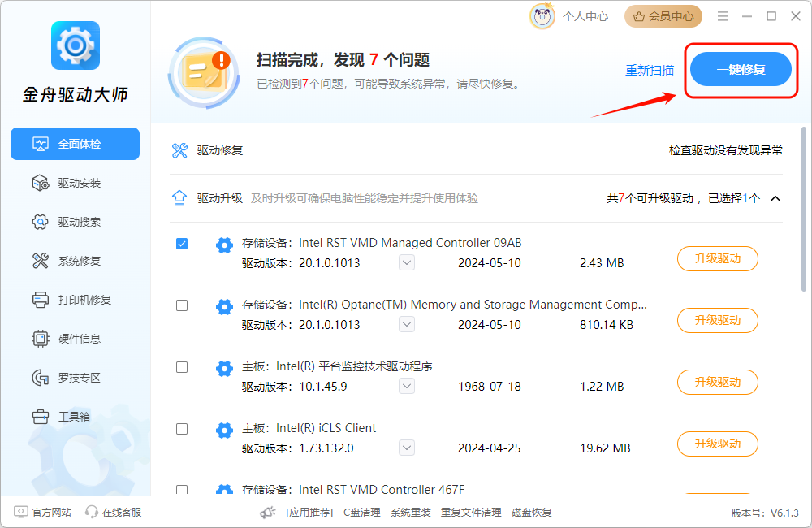Open 罗技专区 section
Viewport: 812px width, 528px height.
pos(75,378)
